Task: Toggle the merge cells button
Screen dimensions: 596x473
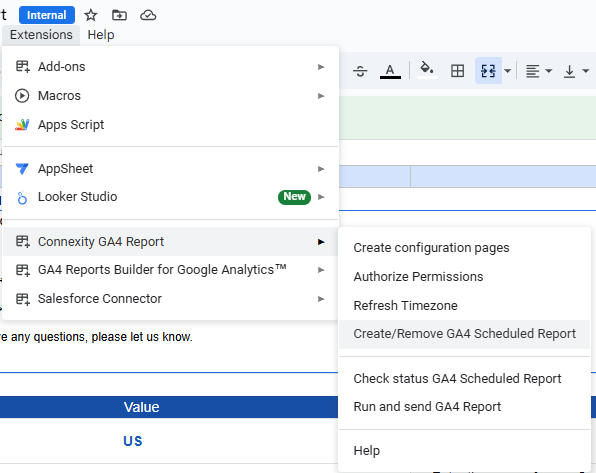Action: coord(488,71)
